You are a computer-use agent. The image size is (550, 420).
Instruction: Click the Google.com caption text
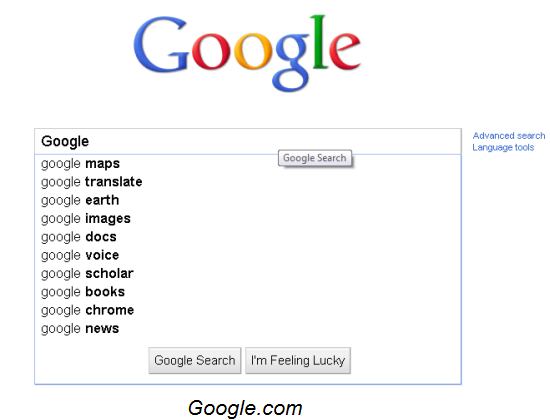tap(245, 408)
